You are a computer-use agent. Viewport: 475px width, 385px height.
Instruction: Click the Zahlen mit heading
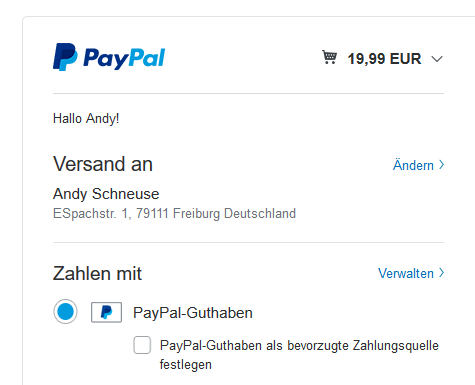[x=97, y=274]
